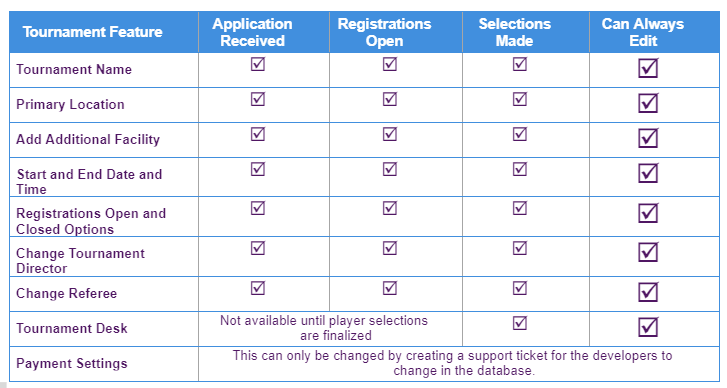This screenshot has width=727, height=388.
Task: Toggle Change Referee checkbox under Application Received
Action: tap(258, 288)
